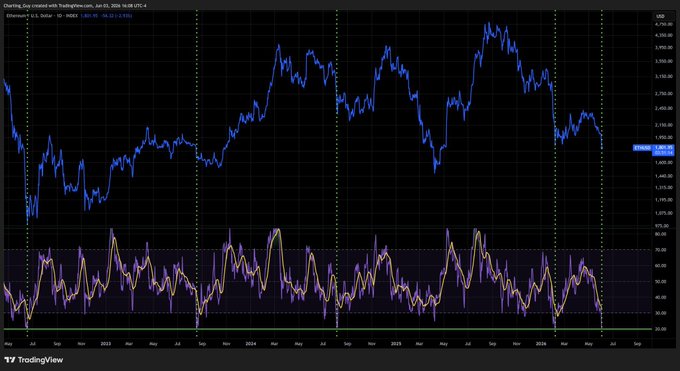
Task: Open the USD currency selector on price axis
Action: coord(660,16)
